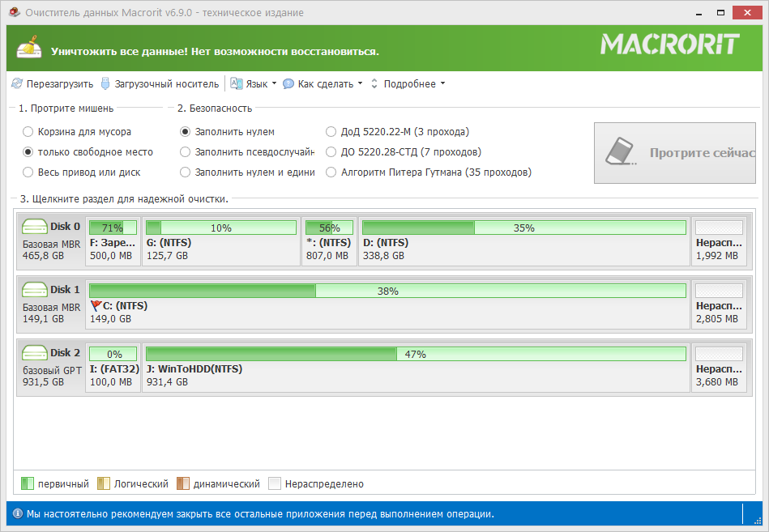The width and height of the screenshot is (769, 532).
Task: Minimize the Macrorit window
Action: pyautogui.click(x=699, y=13)
